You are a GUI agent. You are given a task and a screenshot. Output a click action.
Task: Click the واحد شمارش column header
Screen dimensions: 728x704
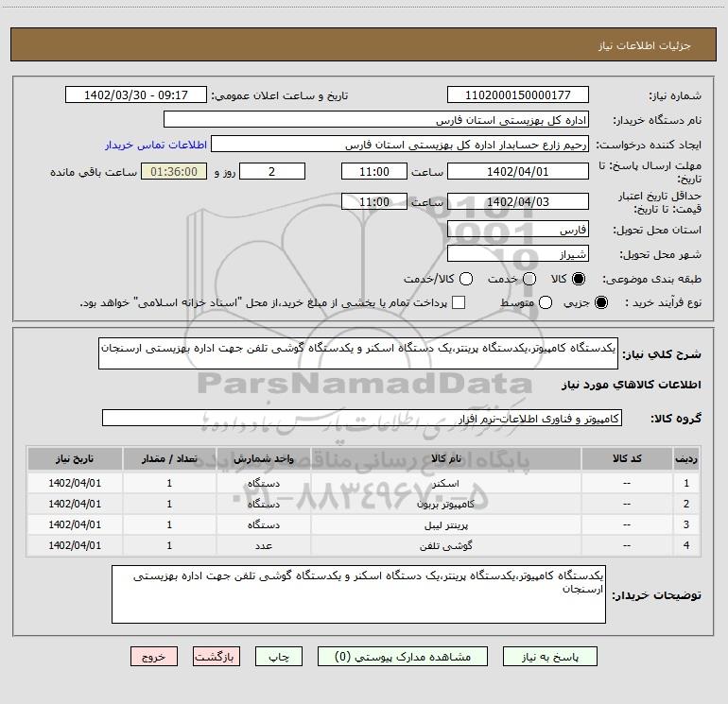[x=263, y=459]
